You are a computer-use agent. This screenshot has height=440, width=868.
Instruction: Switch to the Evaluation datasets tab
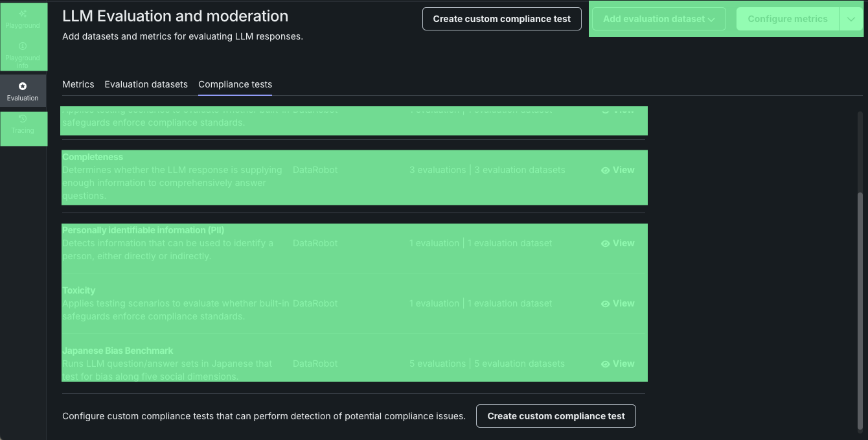pos(146,84)
